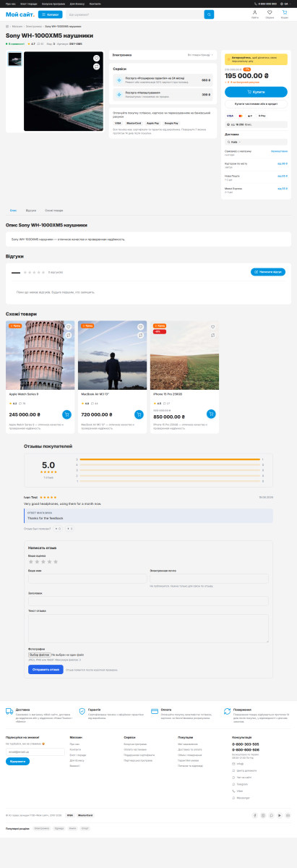Select the «Налаштування» service for 399 ₴
297x868 pixels.
coord(163,95)
